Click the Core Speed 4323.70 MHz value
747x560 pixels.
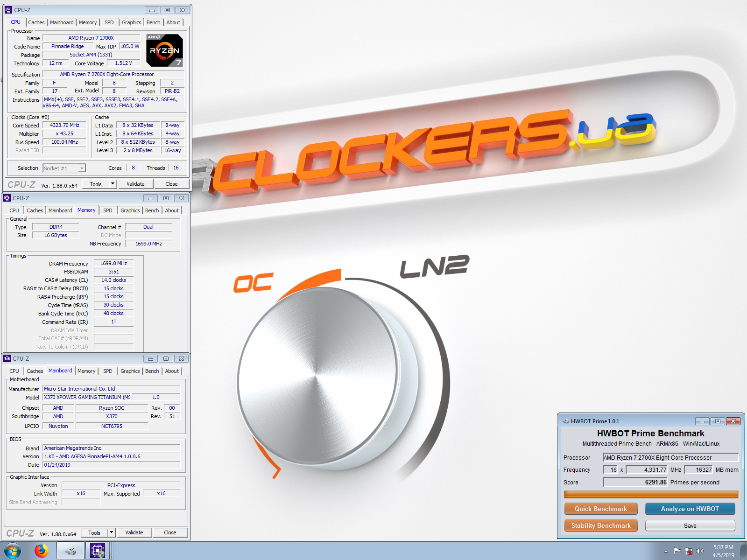click(65, 125)
